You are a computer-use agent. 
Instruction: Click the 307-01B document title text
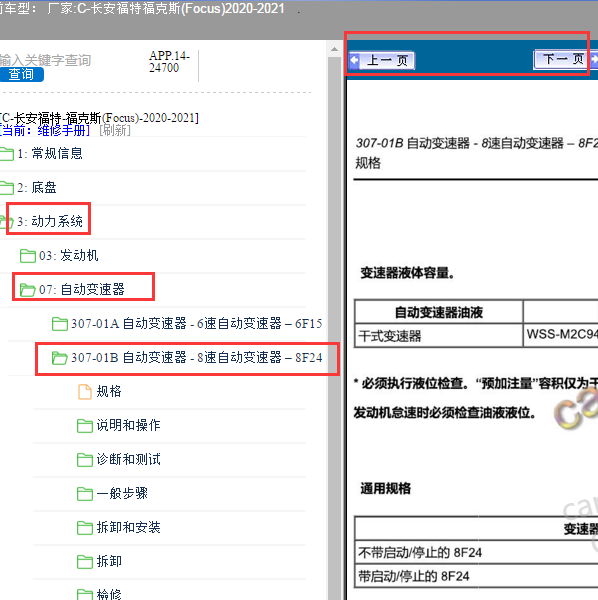point(476,143)
